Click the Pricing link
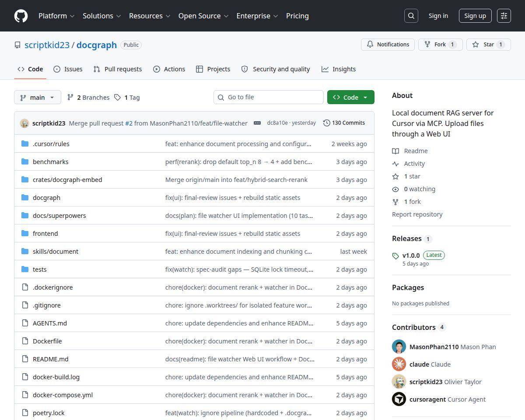This screenshot has height=420, width=525. [x=297, y=16]
